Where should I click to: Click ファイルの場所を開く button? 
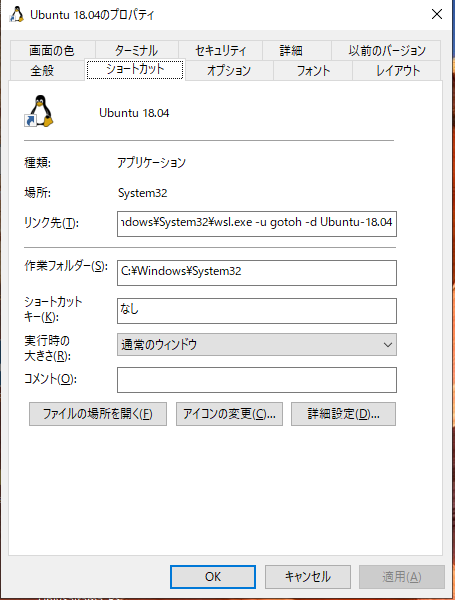click(x=98, y=414)
